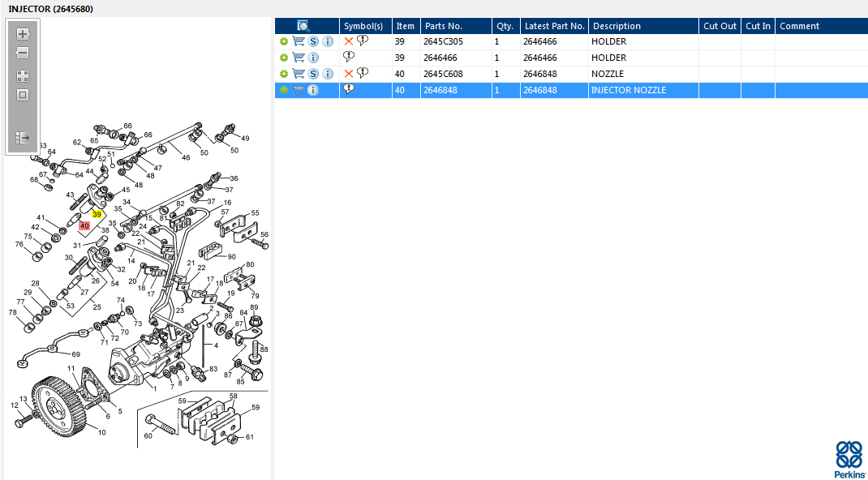
Task: Click callout number 69 on diagram
Action: tap(75, 354)
